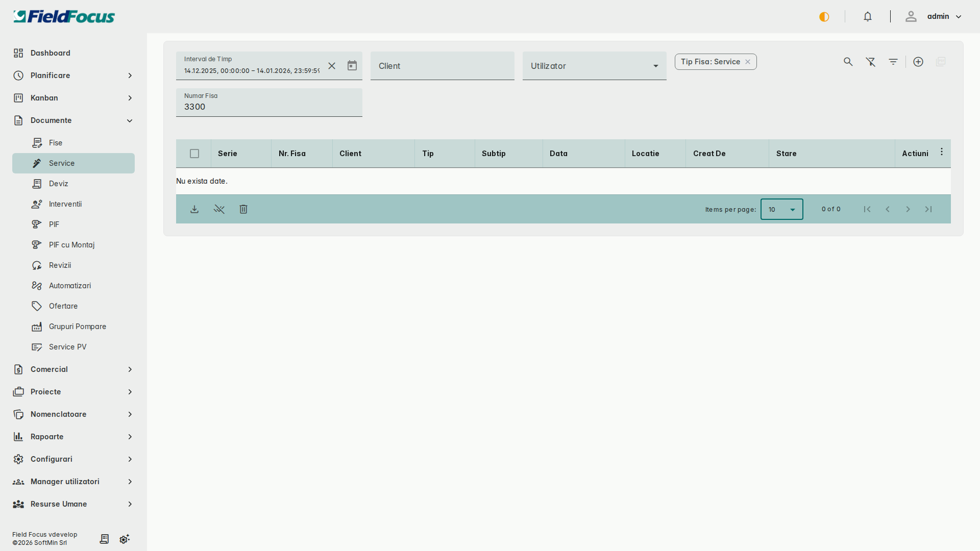Sort table by Nr. Fisa column header
The image size is (980, 551).
tap(292, 154)
